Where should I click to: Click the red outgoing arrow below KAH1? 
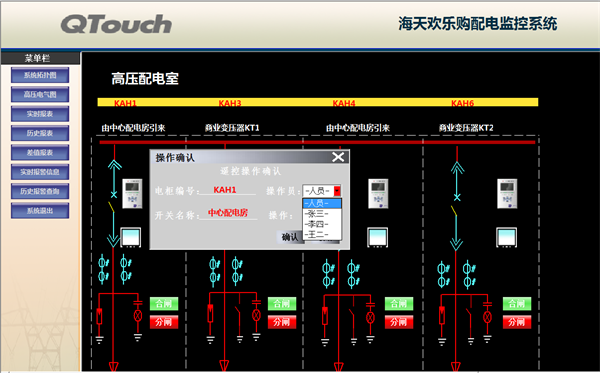pos(114,366)
